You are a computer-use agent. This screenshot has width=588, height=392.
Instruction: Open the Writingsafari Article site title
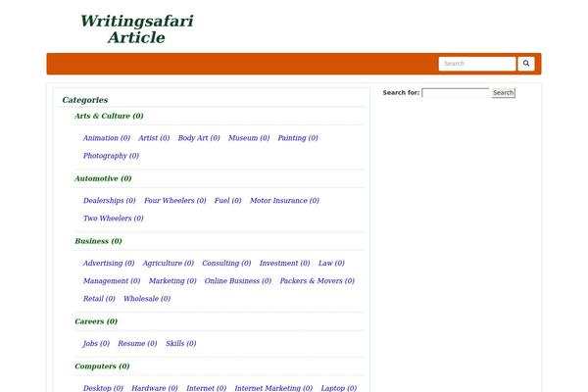coord(136,29)
